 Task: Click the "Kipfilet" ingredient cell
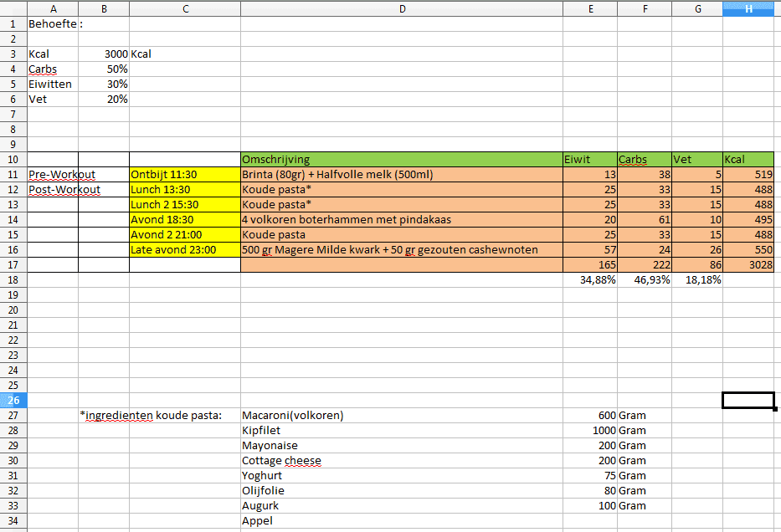(x=401, y=431)
